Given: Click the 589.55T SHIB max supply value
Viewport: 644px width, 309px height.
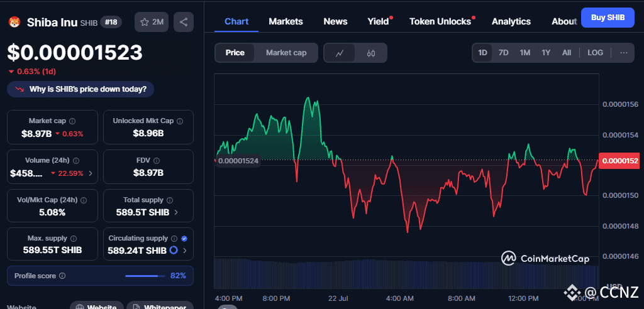Looking at the screenshot, I should (52, 250).
